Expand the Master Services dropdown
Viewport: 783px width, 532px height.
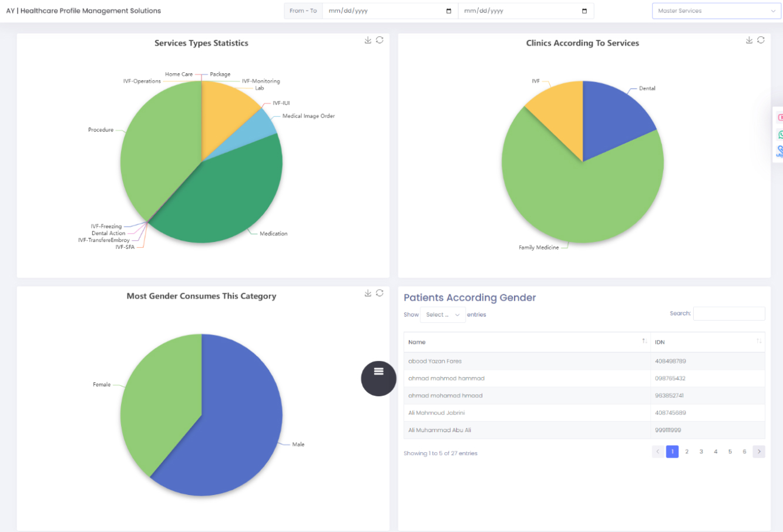point(716,11)
